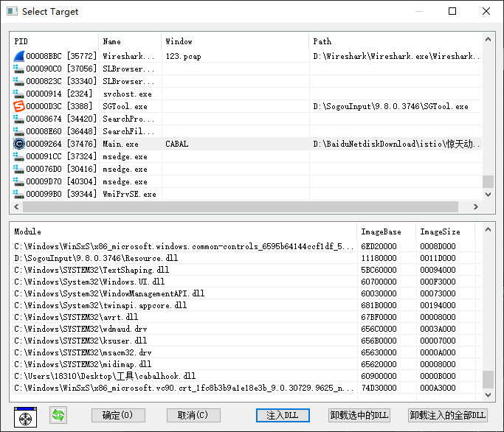The width and height of the screenshot is (504, 432).
Task: Click the ImageSize column header
Action: 444,231
